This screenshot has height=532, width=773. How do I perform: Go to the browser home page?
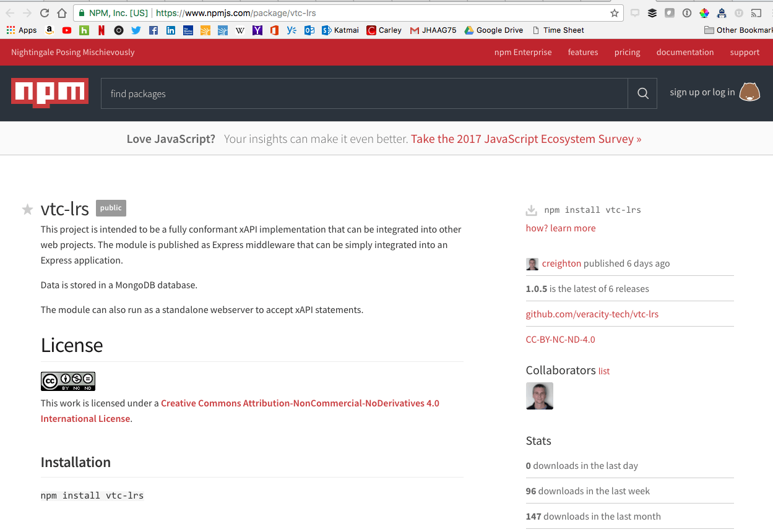pyautogui.click(x=62, y=13)
